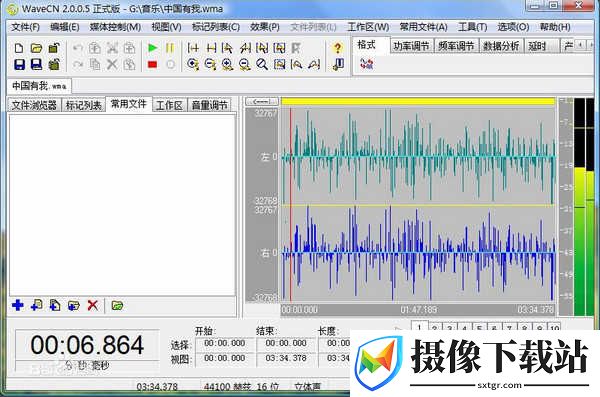Switch to the 音量调节 tab
This screenshot has width=600, height=397.
pyautogui.click(x=209, y=105)
